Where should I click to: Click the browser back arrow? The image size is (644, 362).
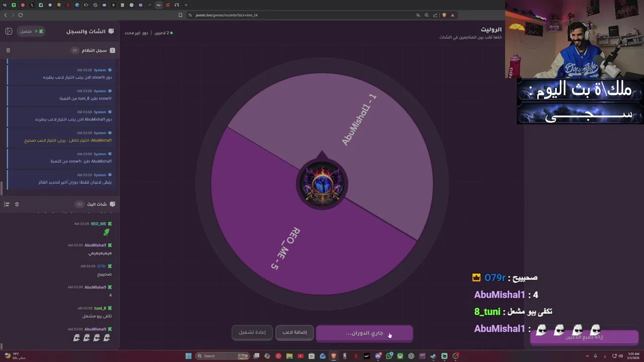click(x=6, y=15)
